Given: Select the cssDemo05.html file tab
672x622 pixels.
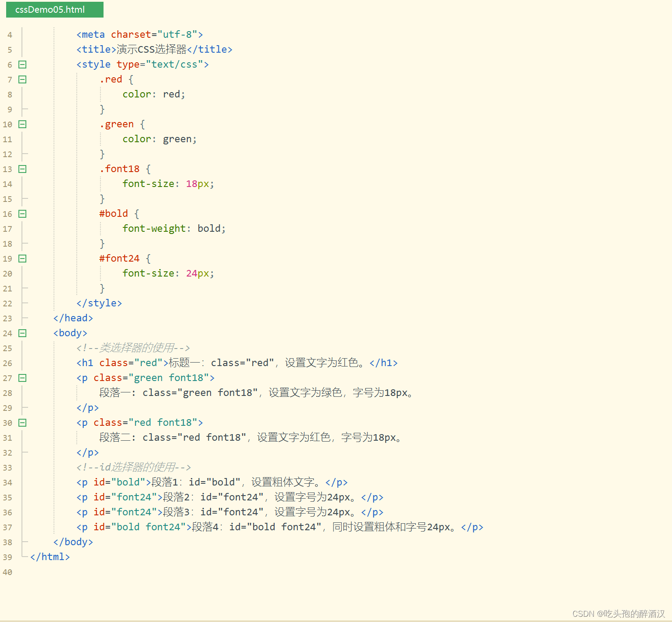Looking at the screenshot, I should click(x=54, y=9).
